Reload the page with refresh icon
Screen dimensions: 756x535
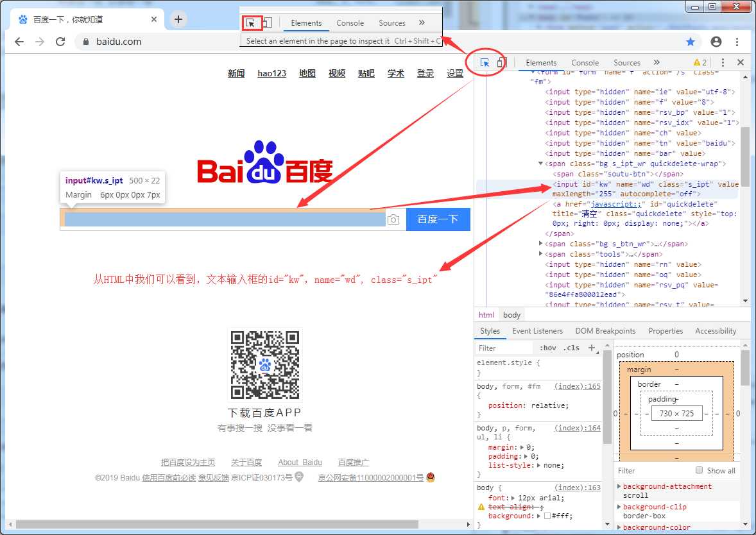(60, 42)
